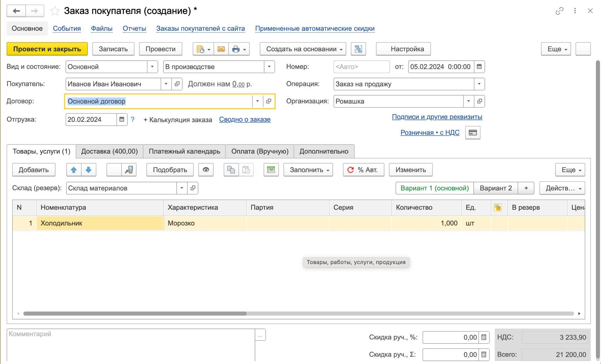Switch to Дополнительно tab
This screenshot has width=601, height=364.
click(x=324, y=152)
